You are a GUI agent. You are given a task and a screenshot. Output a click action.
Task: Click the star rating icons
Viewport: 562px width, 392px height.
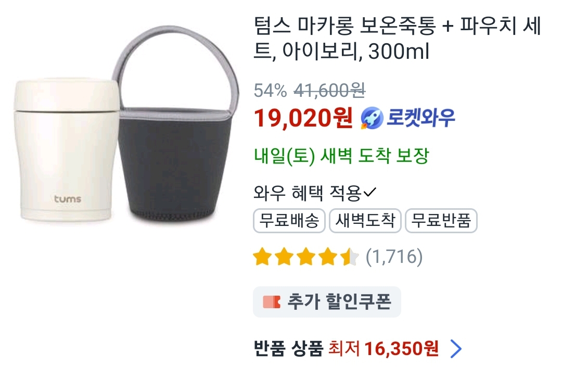coord(306,257)
